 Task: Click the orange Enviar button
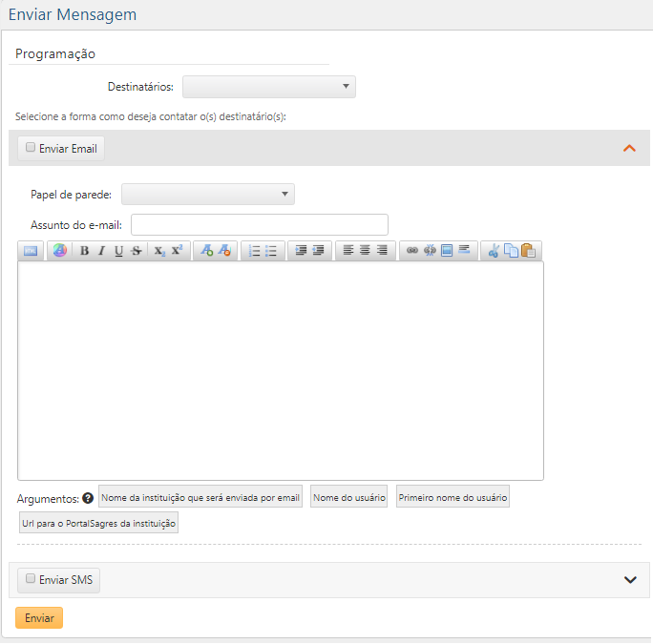coord(39,618)
